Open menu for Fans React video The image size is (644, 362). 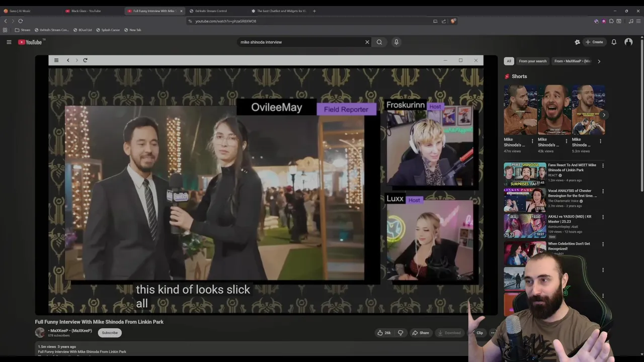(x=603, y=165)
